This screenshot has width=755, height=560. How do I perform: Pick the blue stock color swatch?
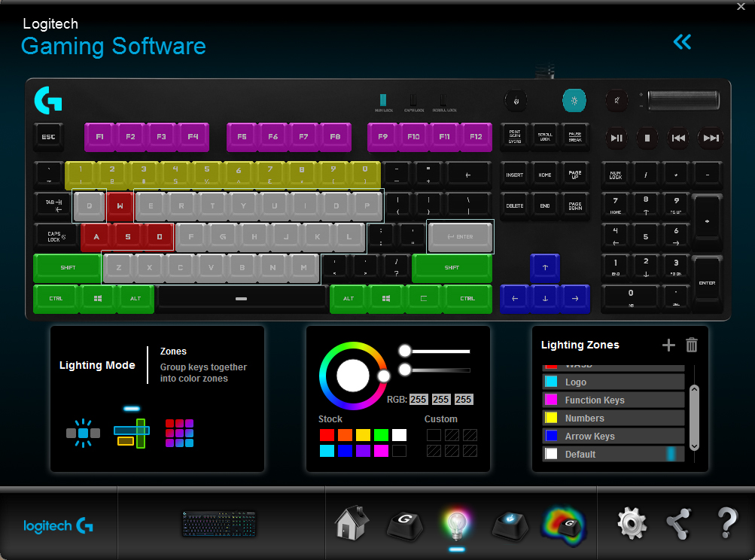pyautogui.click(x=345, y=451)
